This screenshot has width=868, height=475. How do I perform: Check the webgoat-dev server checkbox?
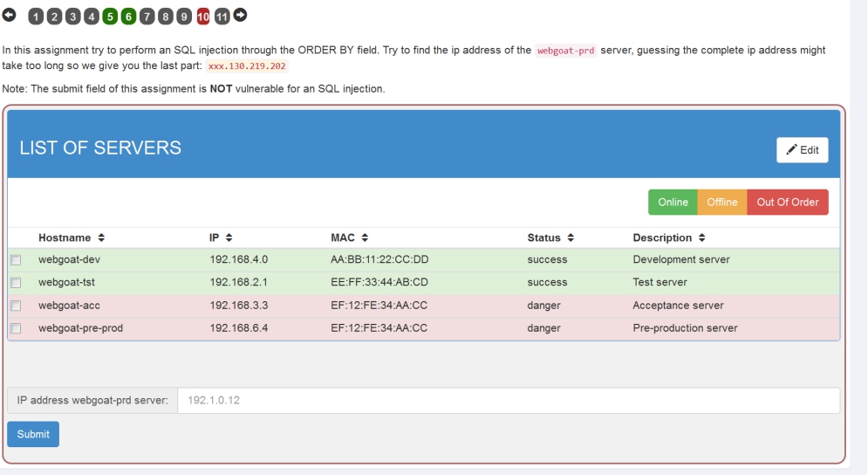(16, 260)
